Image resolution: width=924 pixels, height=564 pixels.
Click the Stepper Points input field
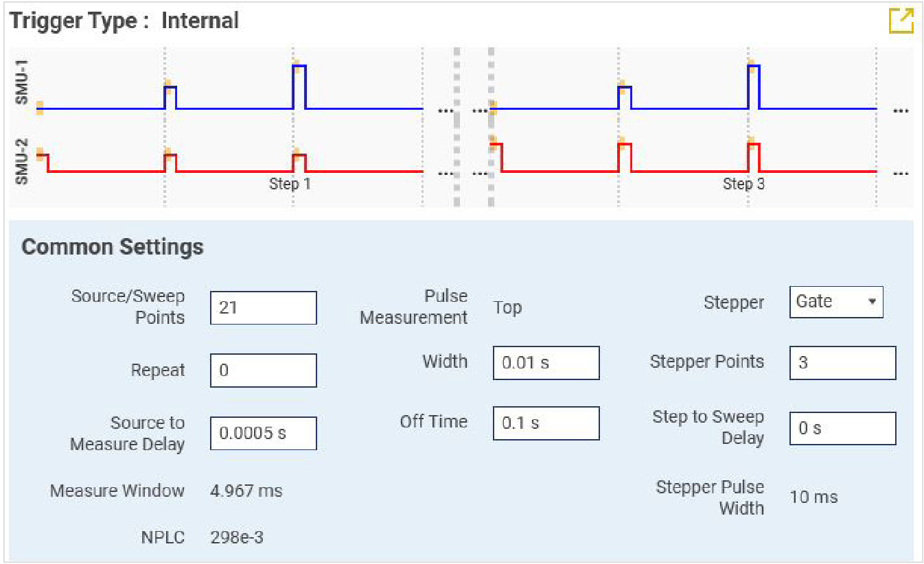click(x=842, y=363)
